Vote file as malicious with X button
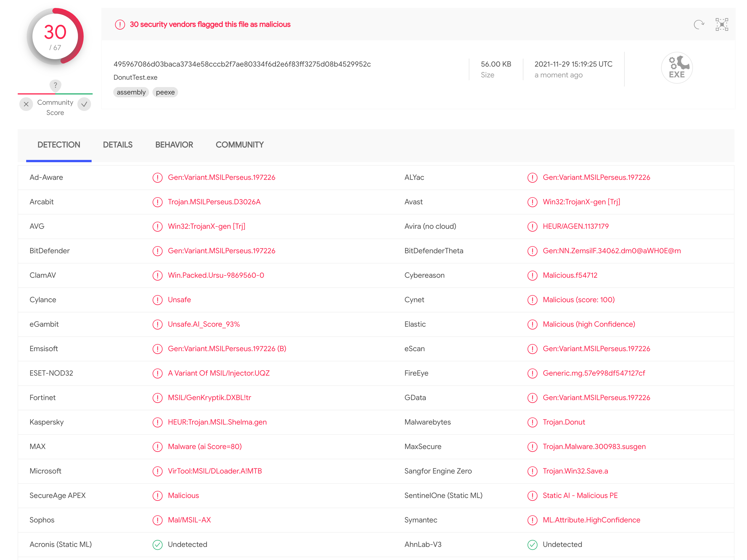 (x=26, y=104)
